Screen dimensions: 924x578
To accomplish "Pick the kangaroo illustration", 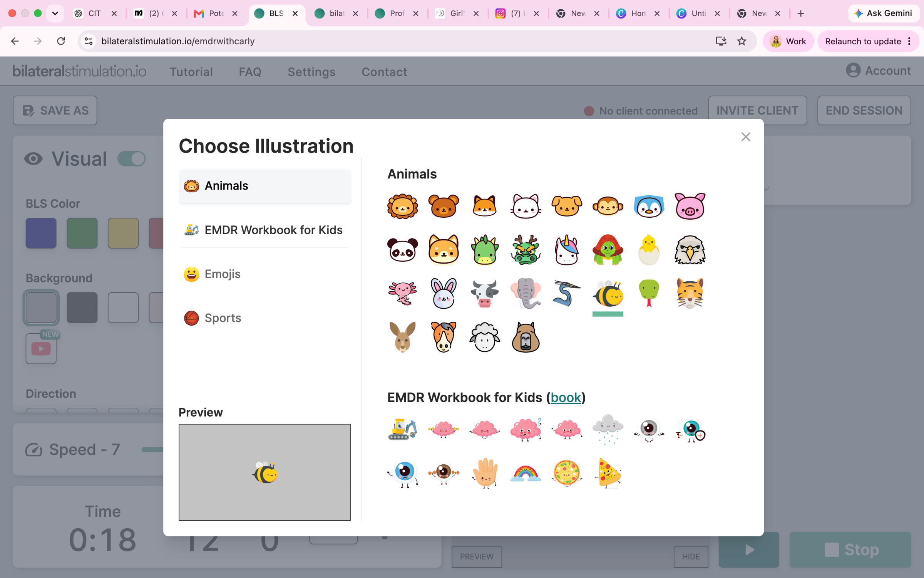I will pos(402,337).
